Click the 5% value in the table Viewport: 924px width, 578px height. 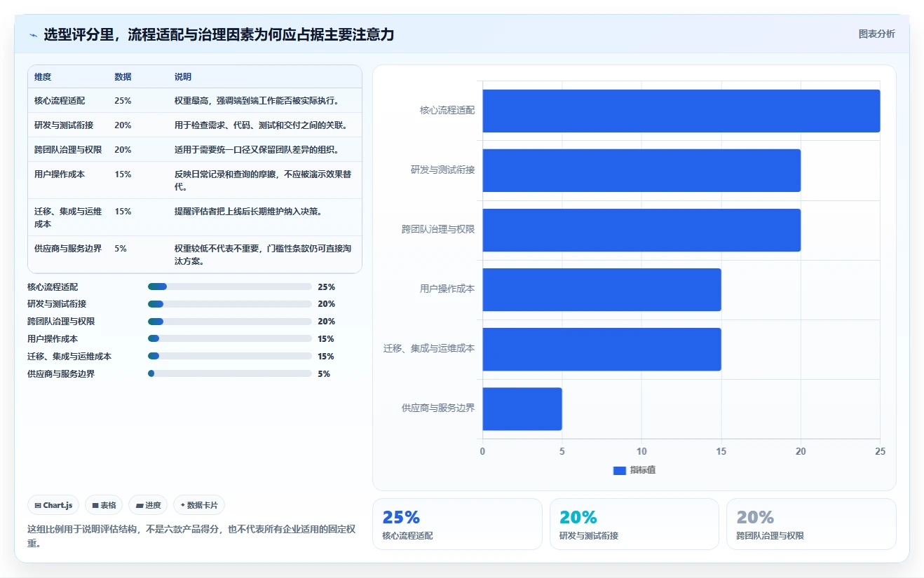(x=121, y=248)
